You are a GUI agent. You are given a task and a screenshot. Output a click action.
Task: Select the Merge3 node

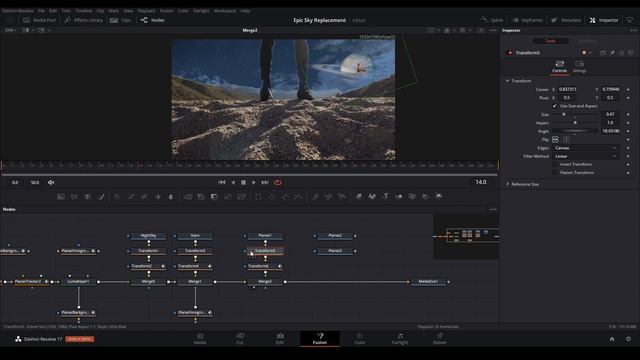point(149,282)
